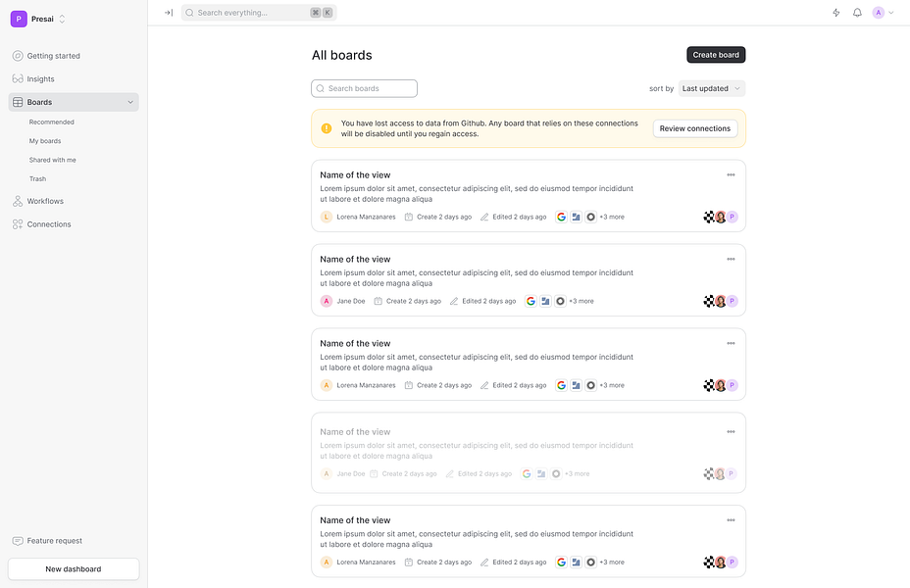Open the account menu chevron next to the avatar
This screenshot has width=910, height=588.
coord(888,12)
